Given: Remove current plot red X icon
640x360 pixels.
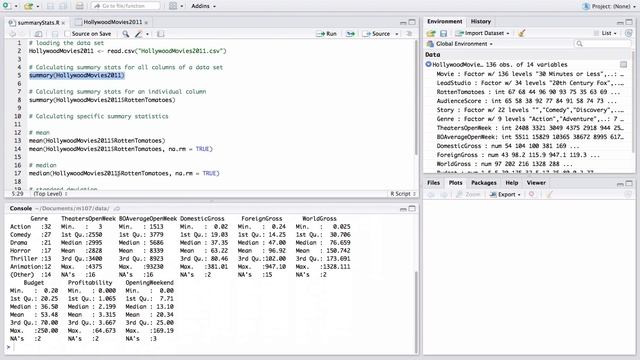Looking at the screenshot, I should point(531,194).
